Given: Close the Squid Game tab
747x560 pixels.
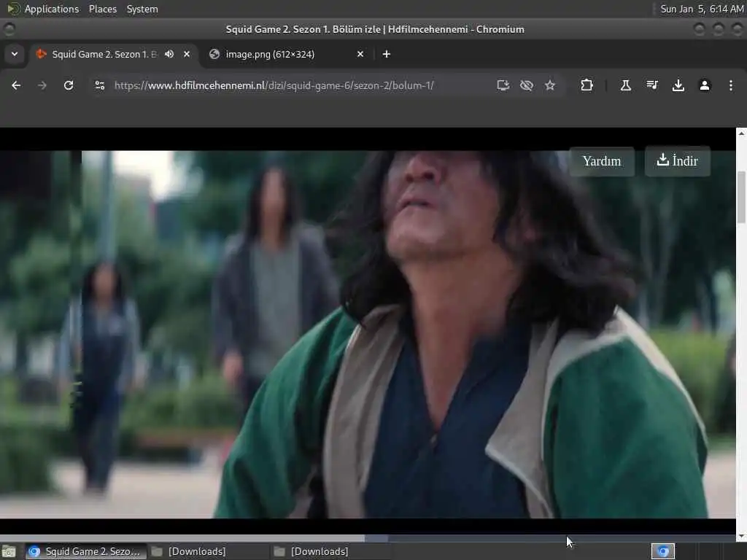Looking at the screenshot, I should pyautogui.click(x=187, y=54).
